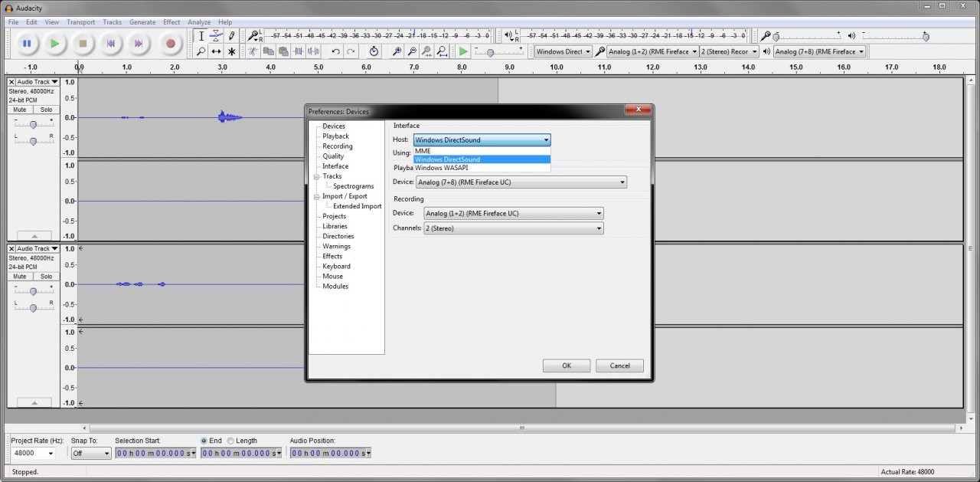This screenshot has width=980, height=482.
Task: Click the Stop transport button
Action: point(83,44)
